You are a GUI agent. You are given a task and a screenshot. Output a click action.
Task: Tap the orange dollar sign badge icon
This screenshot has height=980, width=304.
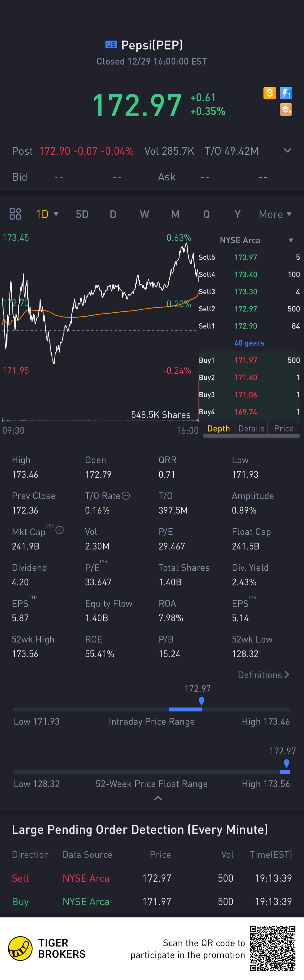point(269,93)
